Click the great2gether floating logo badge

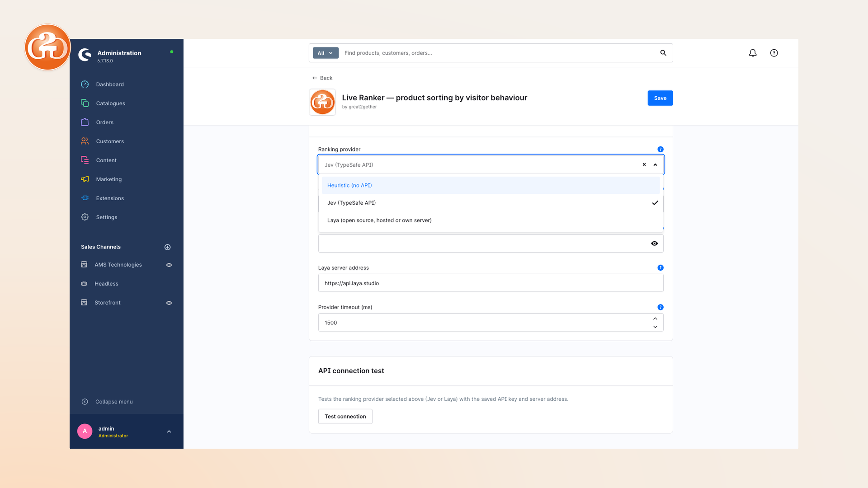[x=47, y=47]
